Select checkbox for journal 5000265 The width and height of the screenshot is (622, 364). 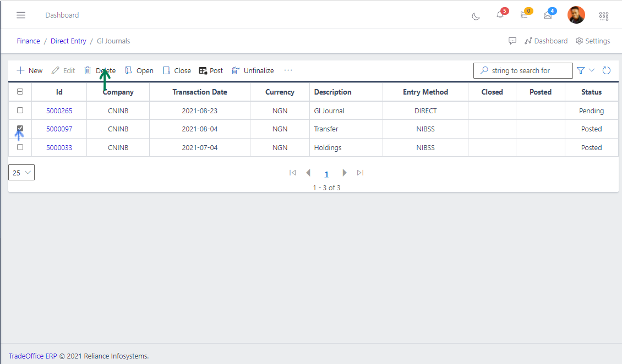(x=20, y=111)
